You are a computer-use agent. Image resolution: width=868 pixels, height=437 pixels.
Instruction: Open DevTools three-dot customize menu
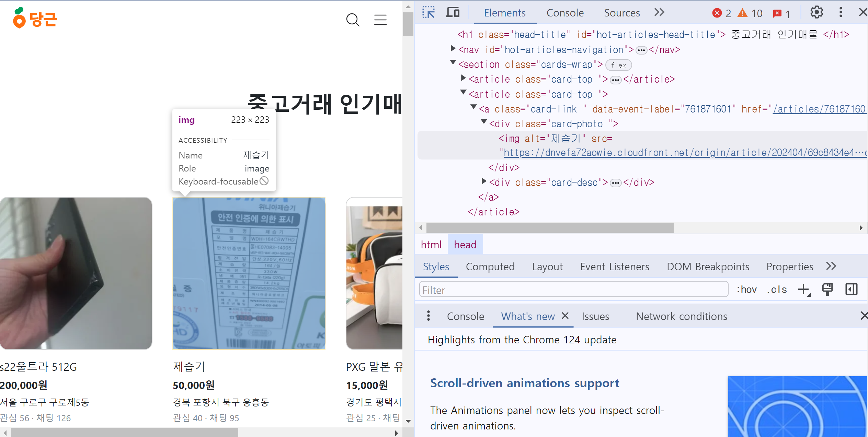coord(841,13)
